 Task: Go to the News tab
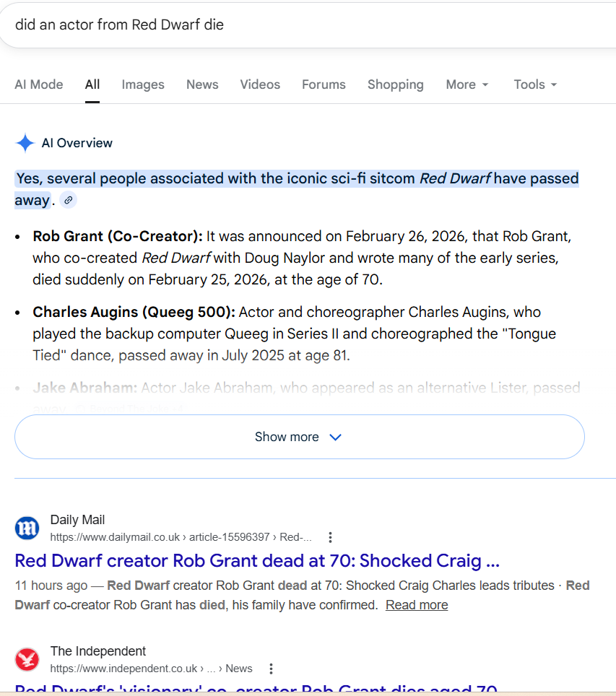(x=202, y=84)
